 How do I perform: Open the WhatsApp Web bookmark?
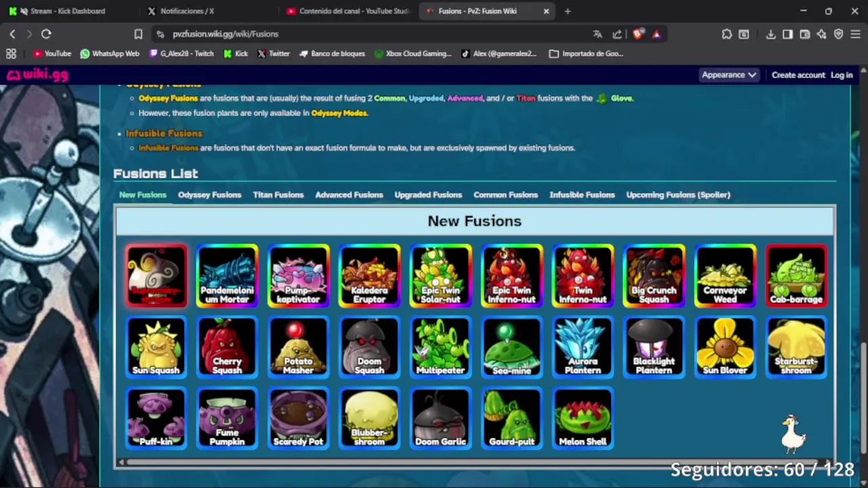point(110,54)
